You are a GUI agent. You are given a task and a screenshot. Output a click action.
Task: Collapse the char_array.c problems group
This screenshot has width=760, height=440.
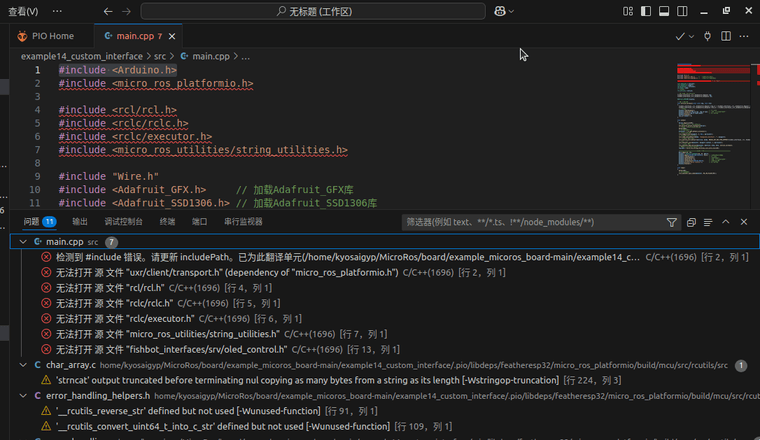(x=23, y=364)
